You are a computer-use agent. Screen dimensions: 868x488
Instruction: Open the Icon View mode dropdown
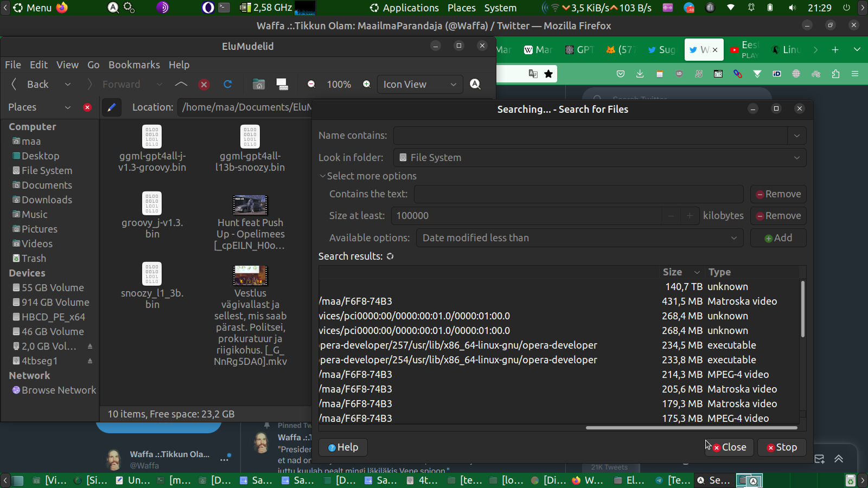coord(420,84)
